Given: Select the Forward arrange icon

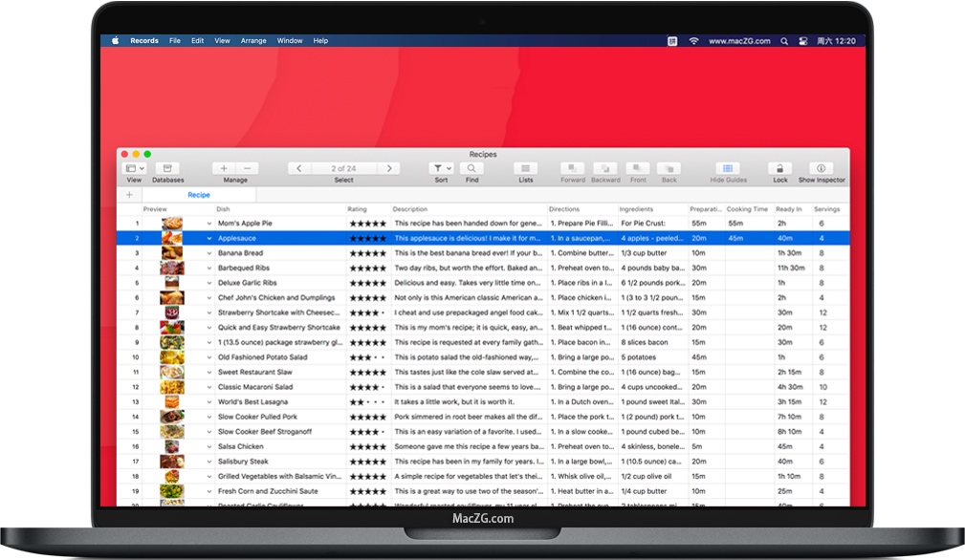Looking at the screenshot, I should click(x=572, y=166).
